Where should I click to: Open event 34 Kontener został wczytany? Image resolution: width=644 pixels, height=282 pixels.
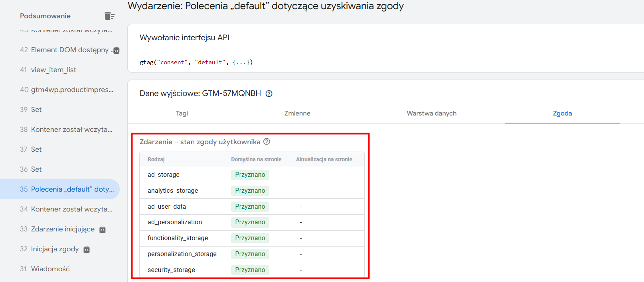pyautogui.click(x=60, y=209)
